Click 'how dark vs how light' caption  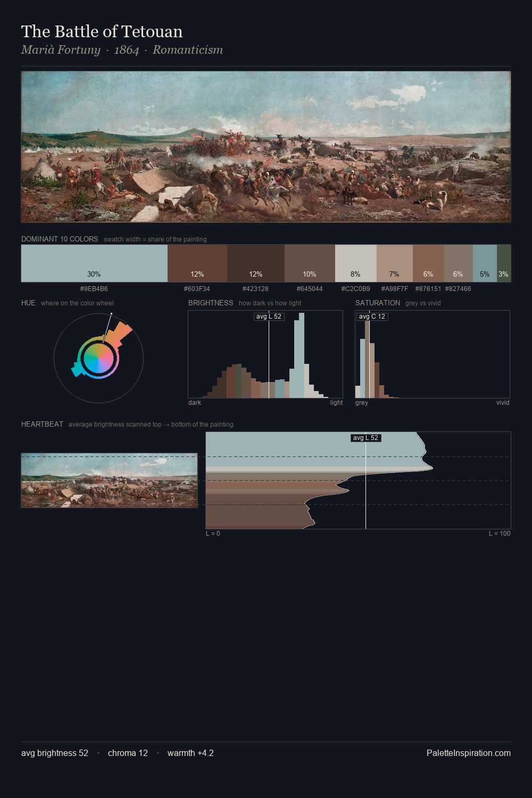270,303
